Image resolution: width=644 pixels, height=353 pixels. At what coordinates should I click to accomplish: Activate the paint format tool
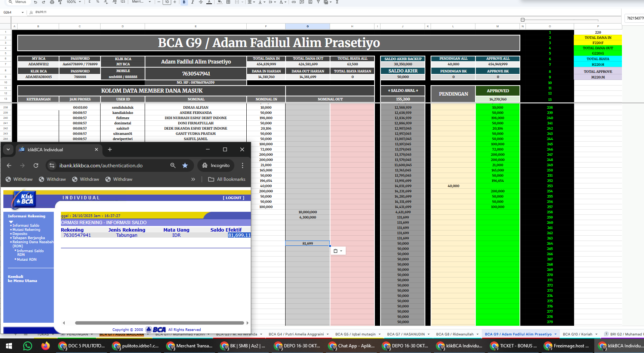60,2
